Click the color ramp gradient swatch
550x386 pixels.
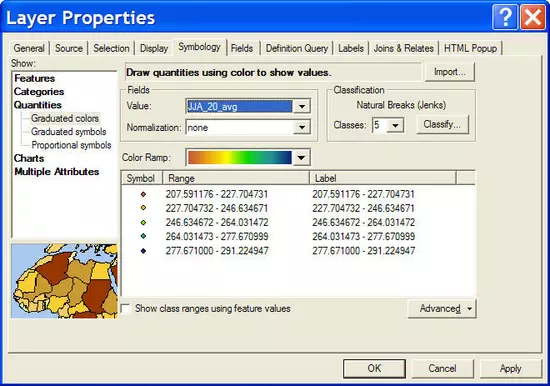point(240,158)
